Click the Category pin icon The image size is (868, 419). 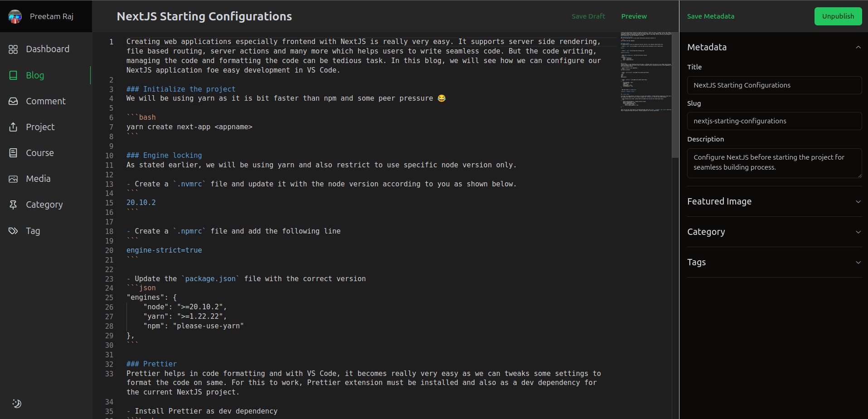pos(13,205)
